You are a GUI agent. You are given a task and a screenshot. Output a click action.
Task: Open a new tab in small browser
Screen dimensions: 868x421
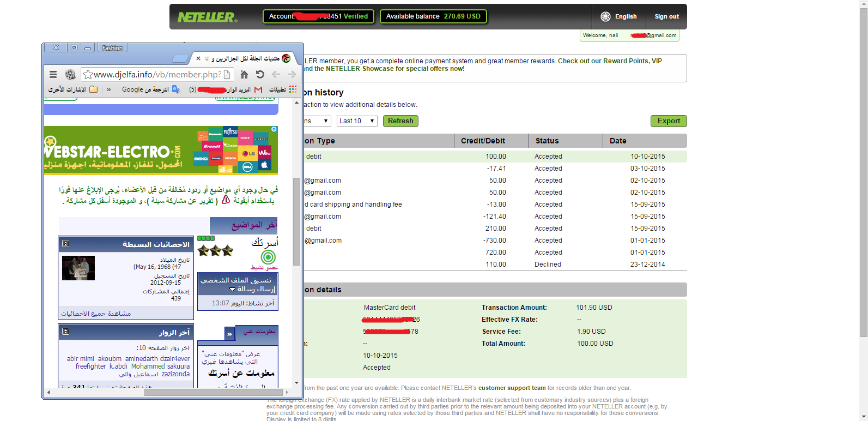[x=180, y=58]
